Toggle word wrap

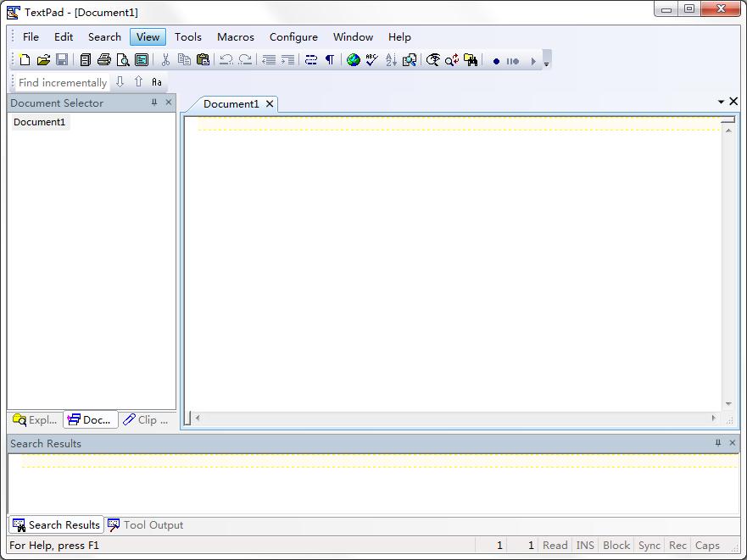[x=309, y=59]
